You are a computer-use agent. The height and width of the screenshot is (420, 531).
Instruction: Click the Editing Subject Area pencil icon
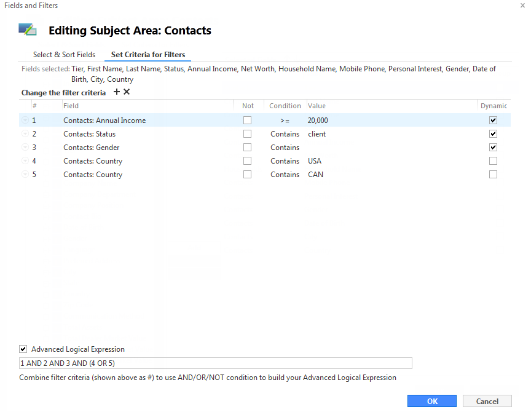[x=28, y=30]
